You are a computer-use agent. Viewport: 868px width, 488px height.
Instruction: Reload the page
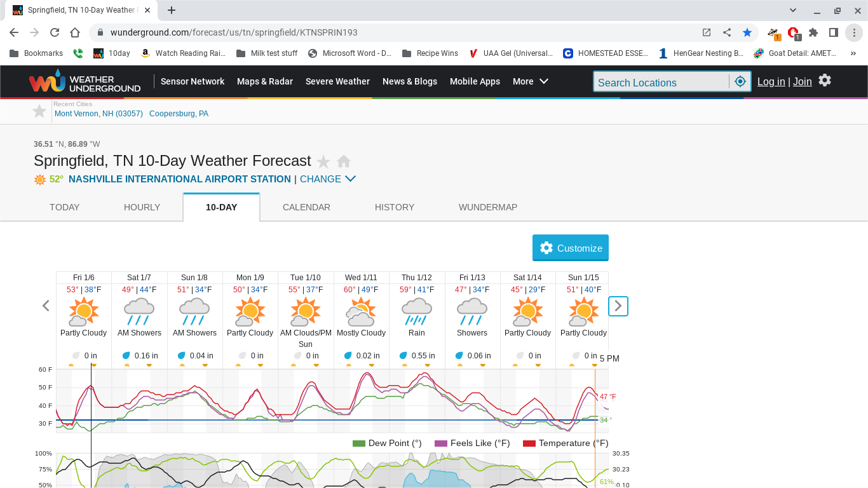pos(55,32)
